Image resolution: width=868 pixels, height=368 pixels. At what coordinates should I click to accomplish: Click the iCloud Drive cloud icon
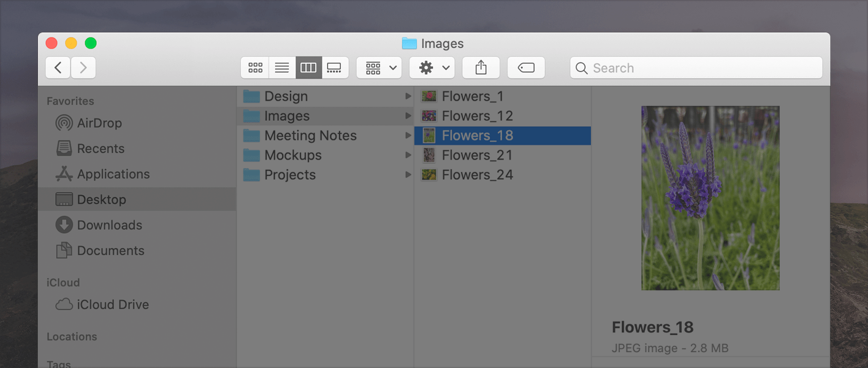[64, 304]
